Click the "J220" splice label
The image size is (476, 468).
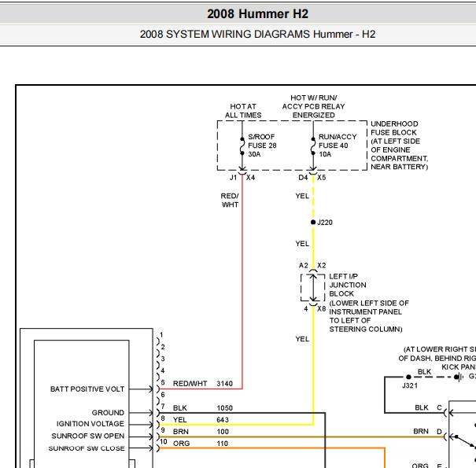325,223
